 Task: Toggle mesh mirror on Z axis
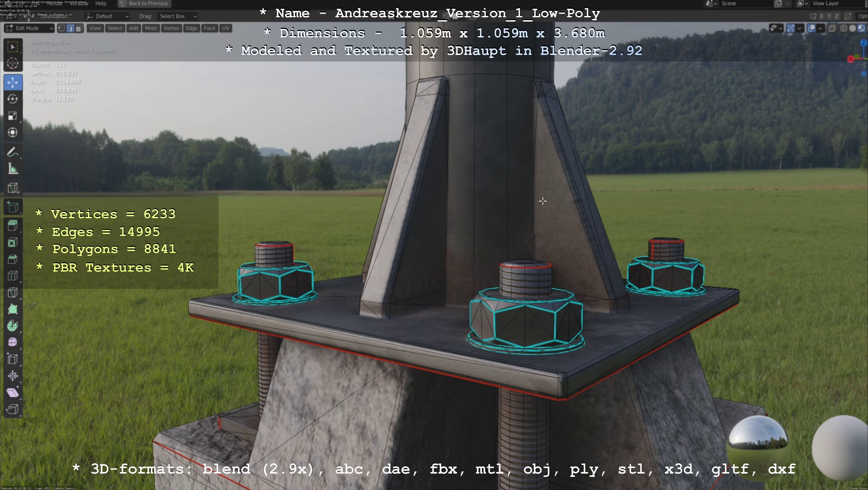pos(837,16)
